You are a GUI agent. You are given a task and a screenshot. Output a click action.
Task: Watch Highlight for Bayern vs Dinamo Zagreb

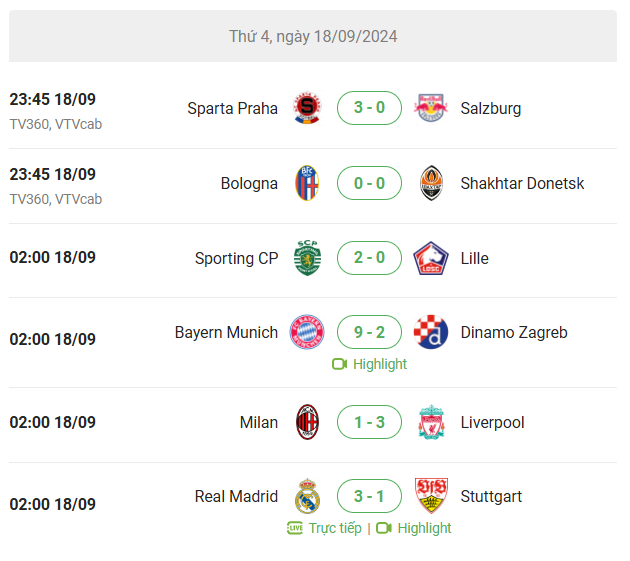coord(369,364)
